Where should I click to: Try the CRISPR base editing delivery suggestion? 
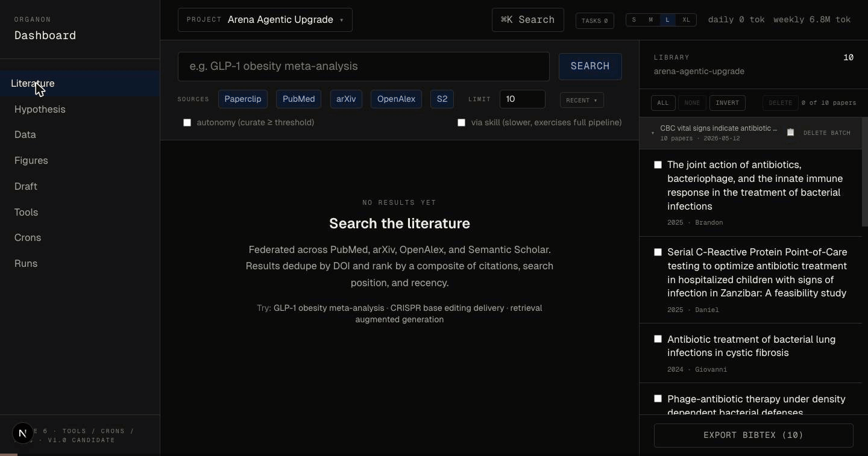(x=447, y=308)
